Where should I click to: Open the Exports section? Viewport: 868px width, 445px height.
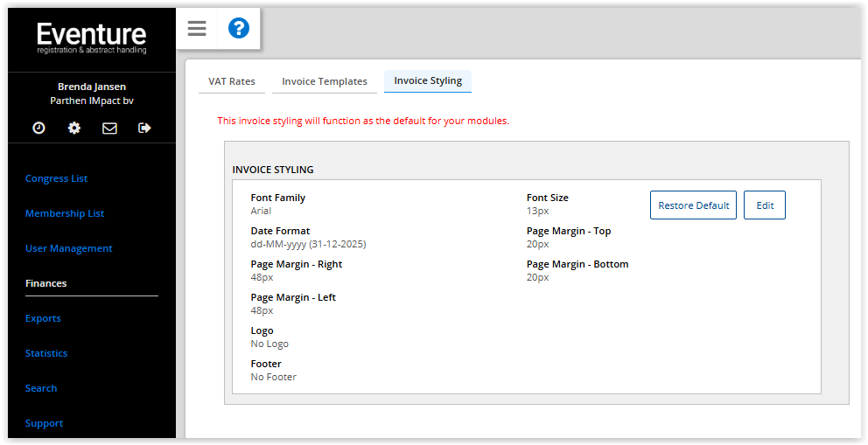(43, 318)
